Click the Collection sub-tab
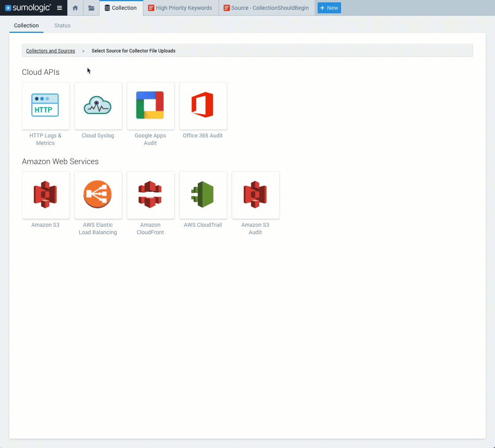The height and width of the screenshot is (448, 495). coord(26,25)
